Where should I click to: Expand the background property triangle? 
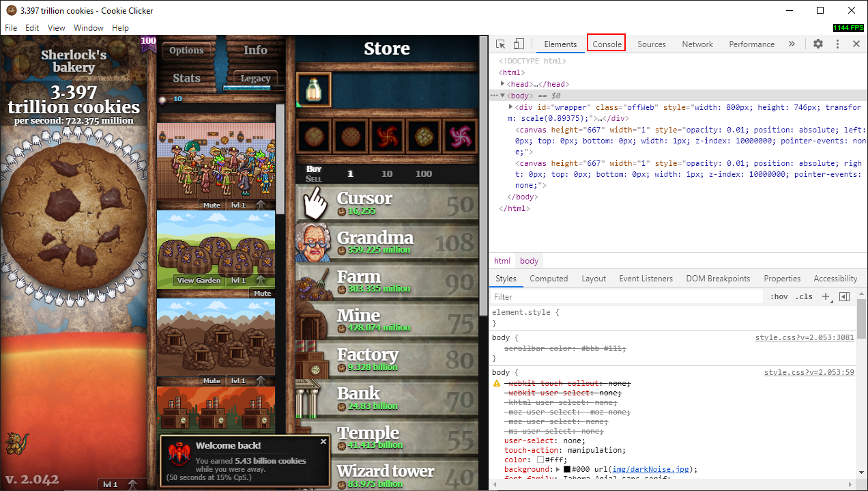[x=558, y=469]
